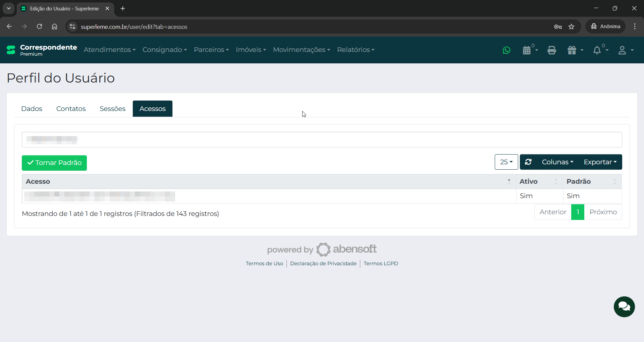
Task: Bookmark this page with star icon
Action: (572, 26)
